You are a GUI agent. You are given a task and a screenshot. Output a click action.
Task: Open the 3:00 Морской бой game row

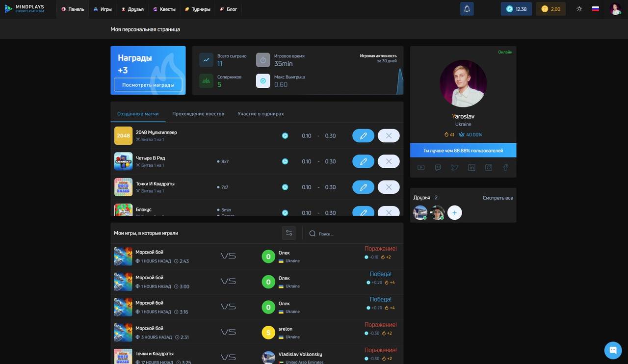(257, 282)
